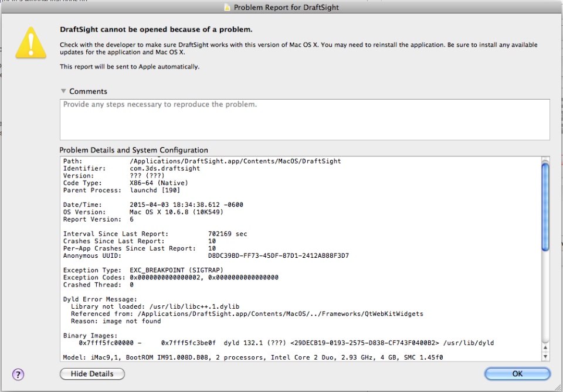Image resolution: width=563 pixels, height=392 pixels.
Task: Click the Library not loaded error line
Action: [x=155, y=306]
